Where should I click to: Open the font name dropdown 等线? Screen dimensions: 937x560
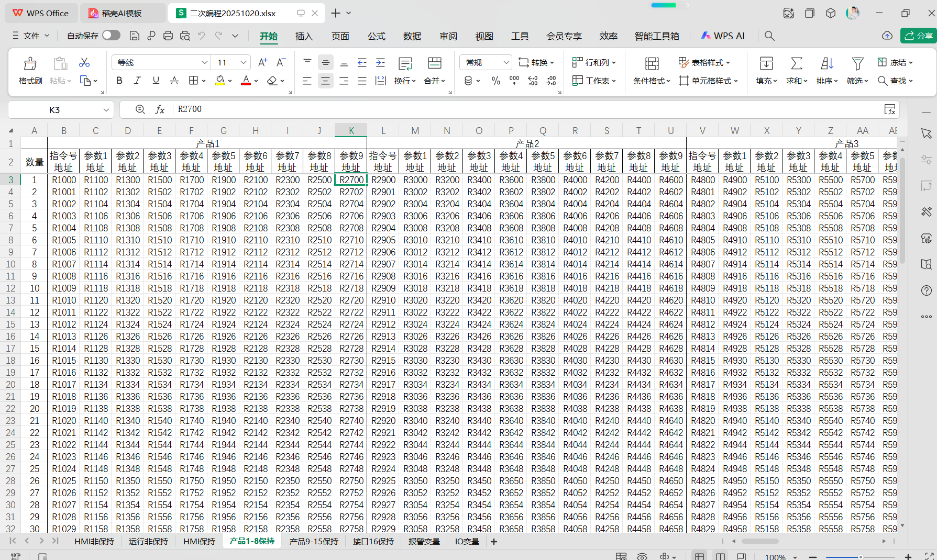204,63
